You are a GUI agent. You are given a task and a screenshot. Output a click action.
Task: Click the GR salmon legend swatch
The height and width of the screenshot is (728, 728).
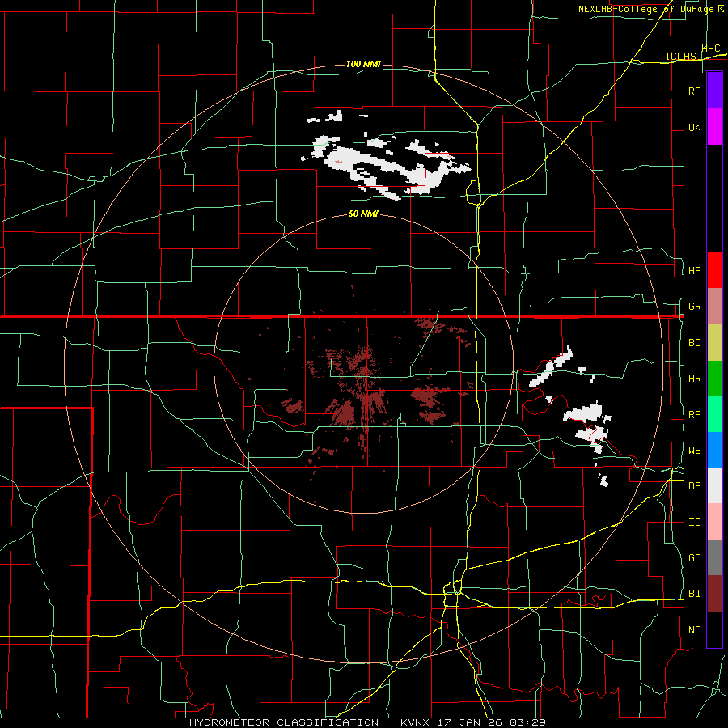click(x=714, y=307)
